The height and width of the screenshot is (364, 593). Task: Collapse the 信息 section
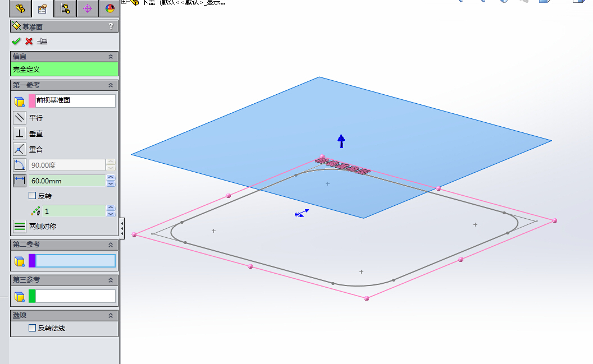click(111, 57)
